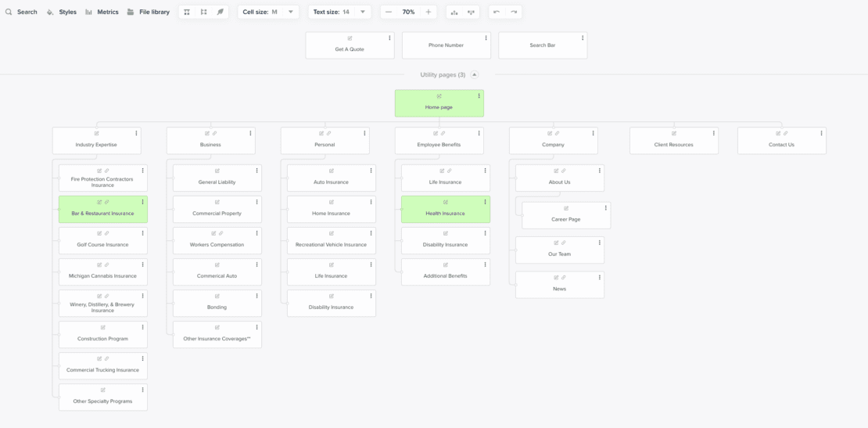The width and height of the screenshot is (868, 428).
Task: Click the edit icon on Home page card
Action: click(x=439, y=96)
